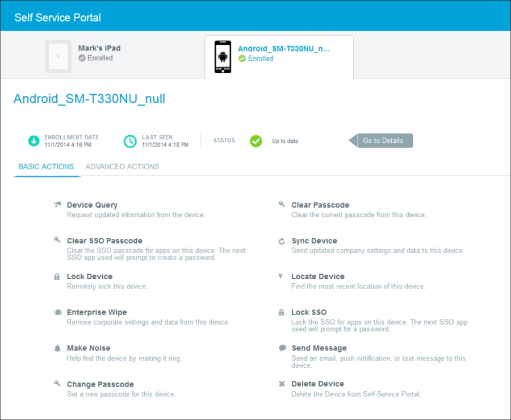Click the Change Passcode key icon
Viewport: 511px width, 420px height.
57,383
